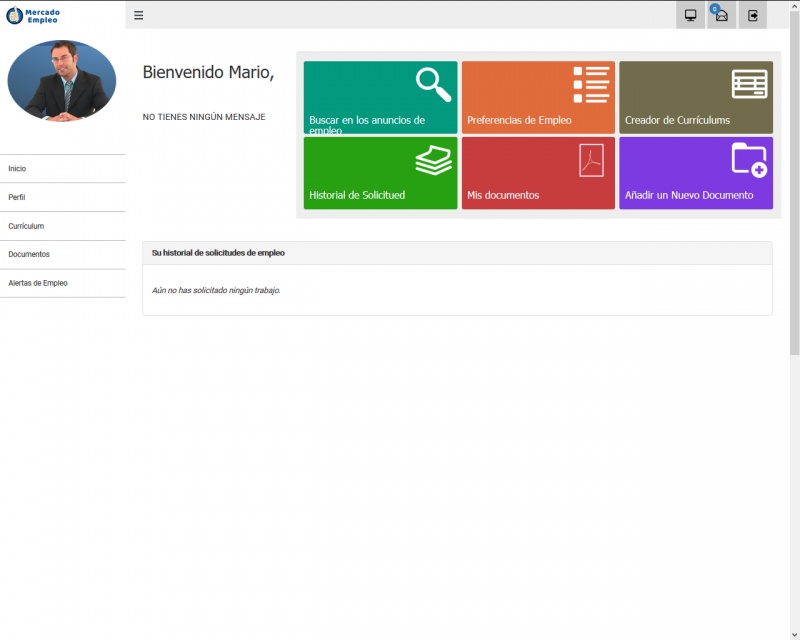Open Perfil in sidebar
This screenshot has width=800, height=640.
click(63, 197)
